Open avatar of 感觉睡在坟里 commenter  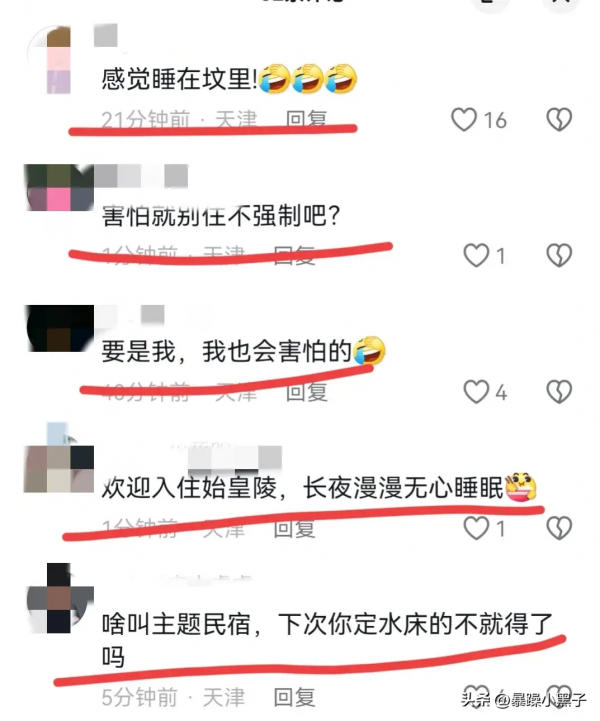coord(59,60)
